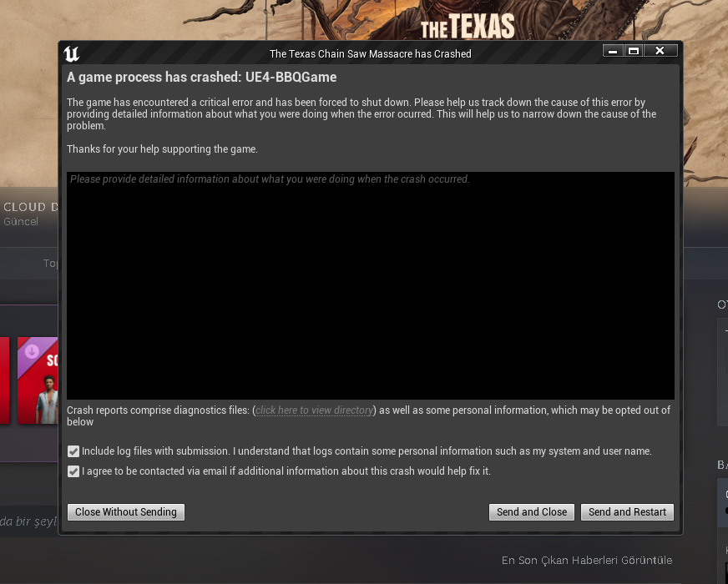Click 'Thanks for your help supporting the game.' text
Image resolution: width=728 pixels, height=584 pixels.
pos(162,149)
